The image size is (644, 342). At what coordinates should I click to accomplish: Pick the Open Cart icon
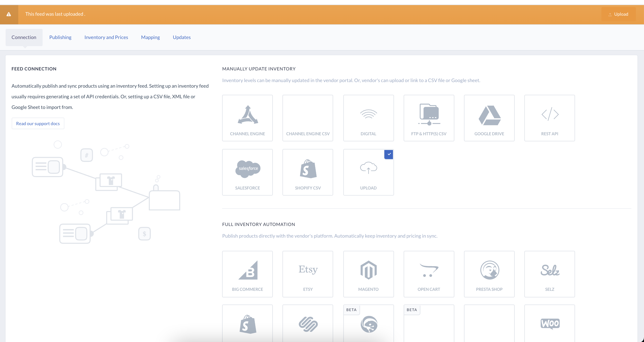[x=429, y=270]
